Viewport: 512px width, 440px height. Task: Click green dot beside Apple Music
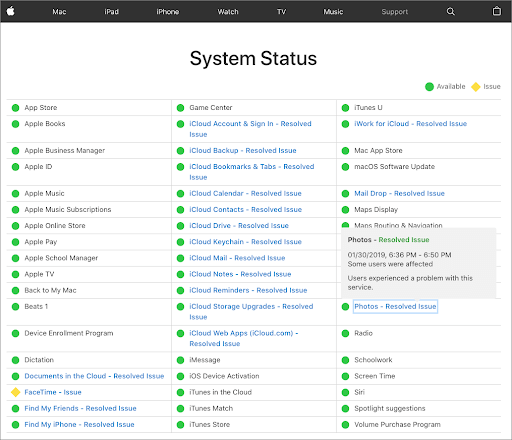(15, 194)
